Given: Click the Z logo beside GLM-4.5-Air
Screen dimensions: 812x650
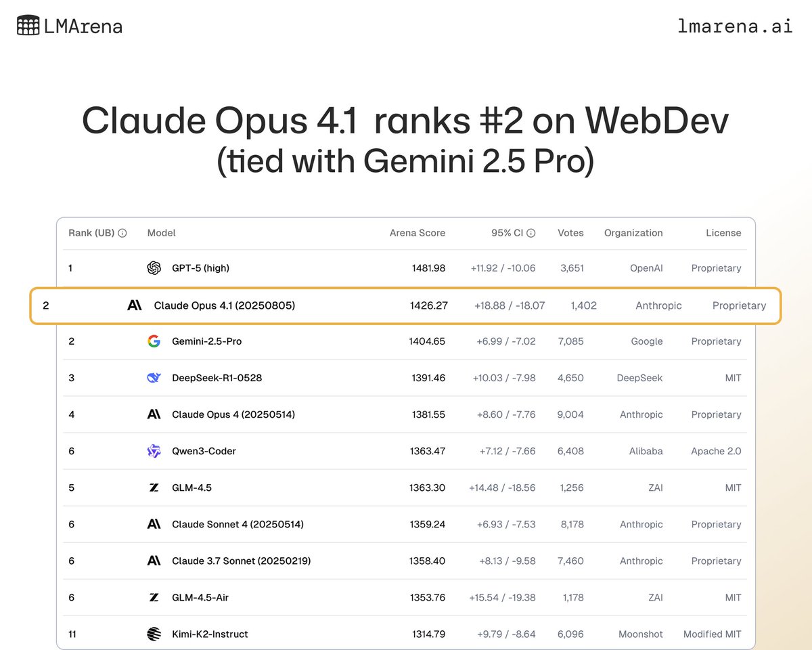Looking at the screenshot, I should coord(154,597).
